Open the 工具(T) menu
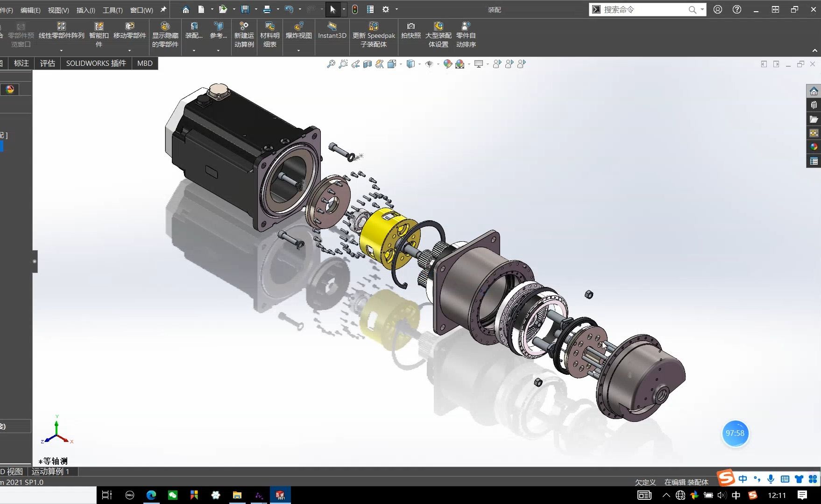This screenshot has width=821, height=504. 113,10
